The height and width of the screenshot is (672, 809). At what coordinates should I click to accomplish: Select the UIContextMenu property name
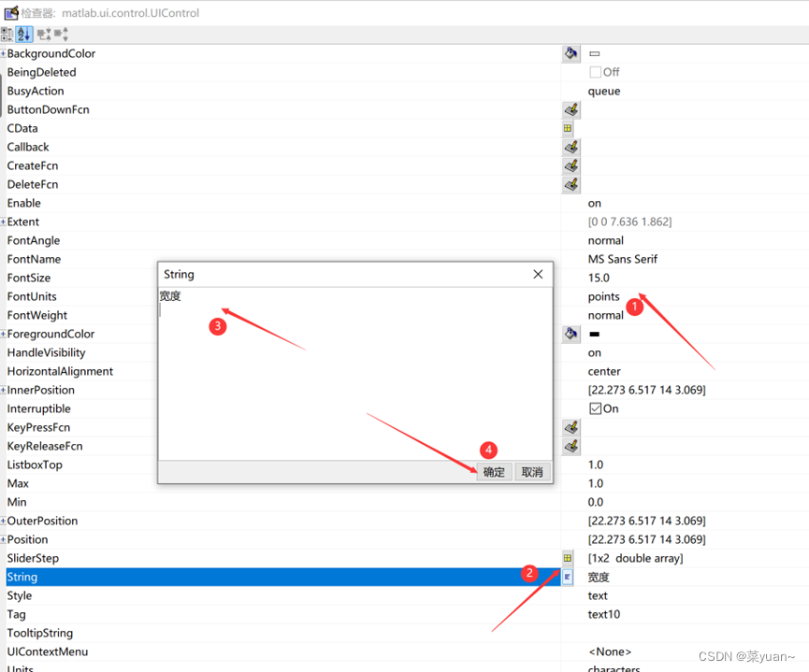[x=48, y=651]
